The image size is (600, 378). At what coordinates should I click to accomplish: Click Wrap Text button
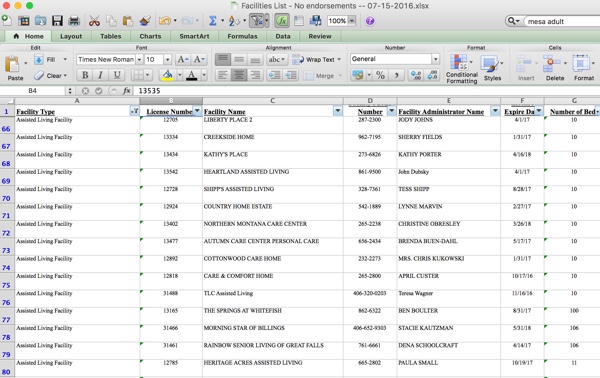tap(316, 59)
